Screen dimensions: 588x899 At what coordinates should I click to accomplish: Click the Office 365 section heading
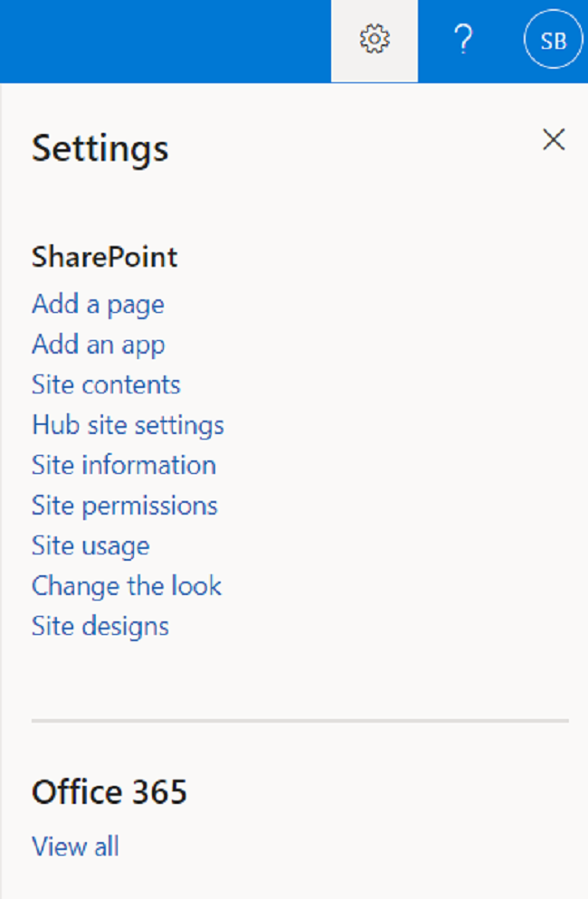tap(109, 792)
